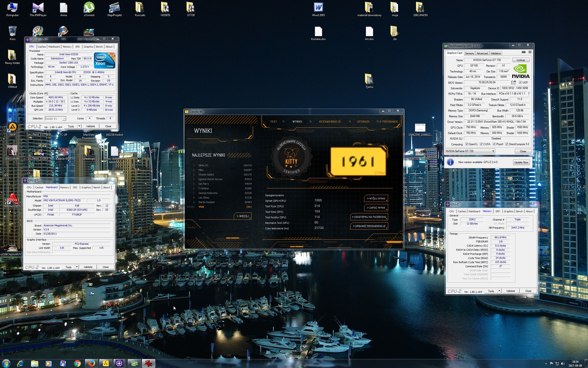Open the NVIDIA GeForce GT 730 dropdown
The width and height of the screenshot is (588, 368).
coord(470,151)
